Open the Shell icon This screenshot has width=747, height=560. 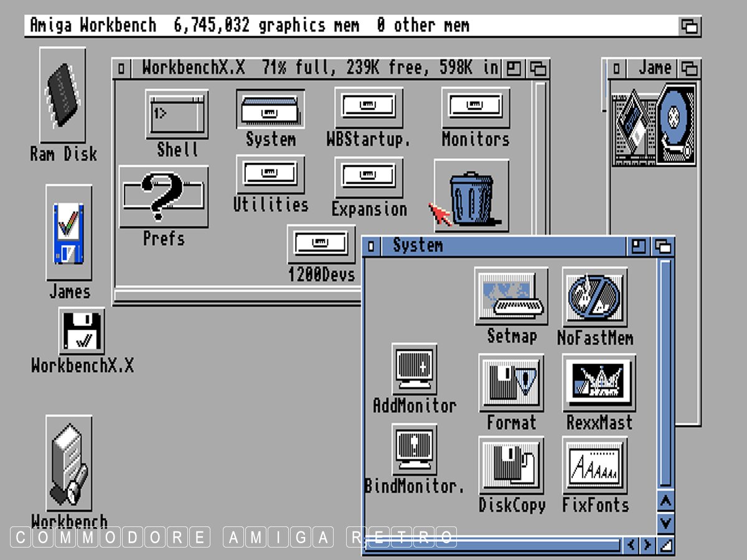click(177, 115)
